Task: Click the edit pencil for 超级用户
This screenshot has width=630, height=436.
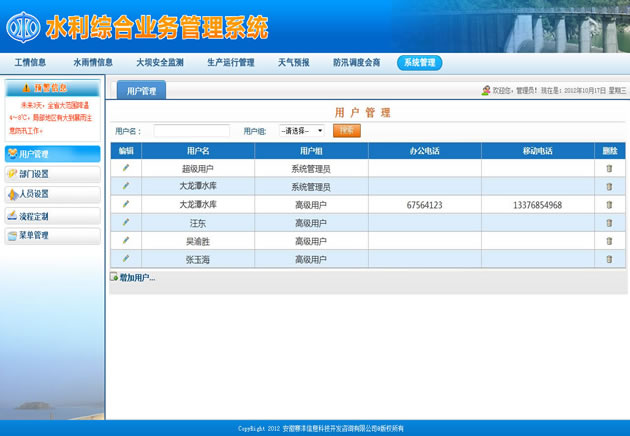Action: click(x=126, y=168)
